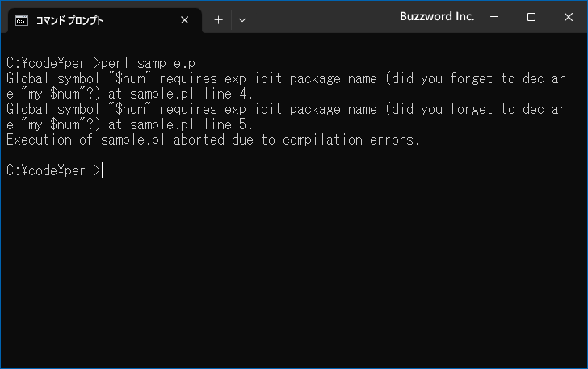Expand the new tab profile dropdown
This screenshot has height=369, width=588.
[242, 20]
